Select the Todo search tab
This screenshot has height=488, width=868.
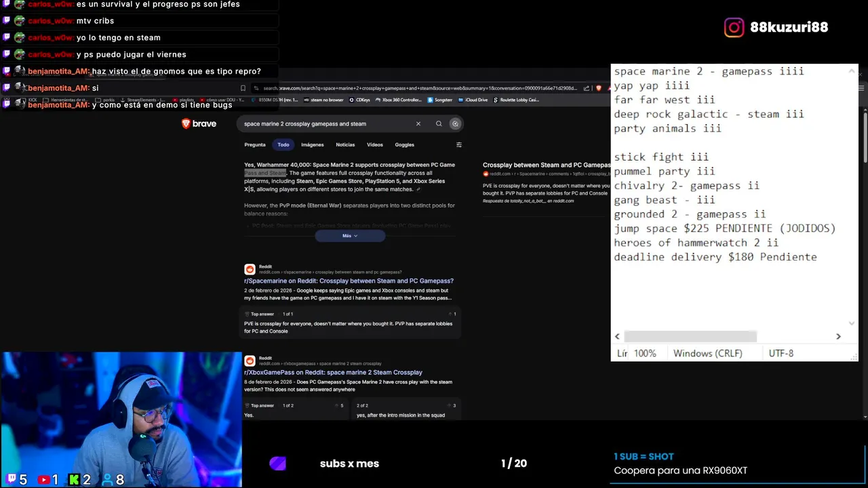pos(283,144)
